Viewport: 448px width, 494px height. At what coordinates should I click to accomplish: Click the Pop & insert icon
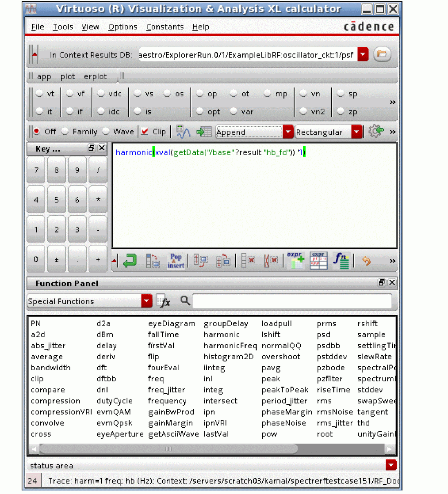point(176,261)
